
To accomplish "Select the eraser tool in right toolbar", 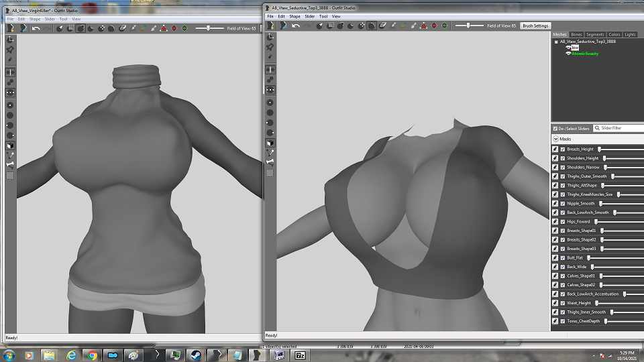I will 382,25.
